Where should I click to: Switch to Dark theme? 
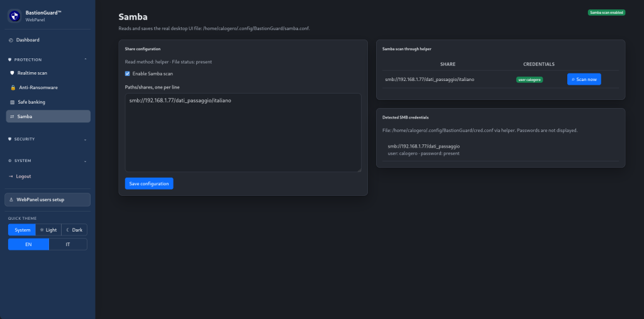coord(74,230)
